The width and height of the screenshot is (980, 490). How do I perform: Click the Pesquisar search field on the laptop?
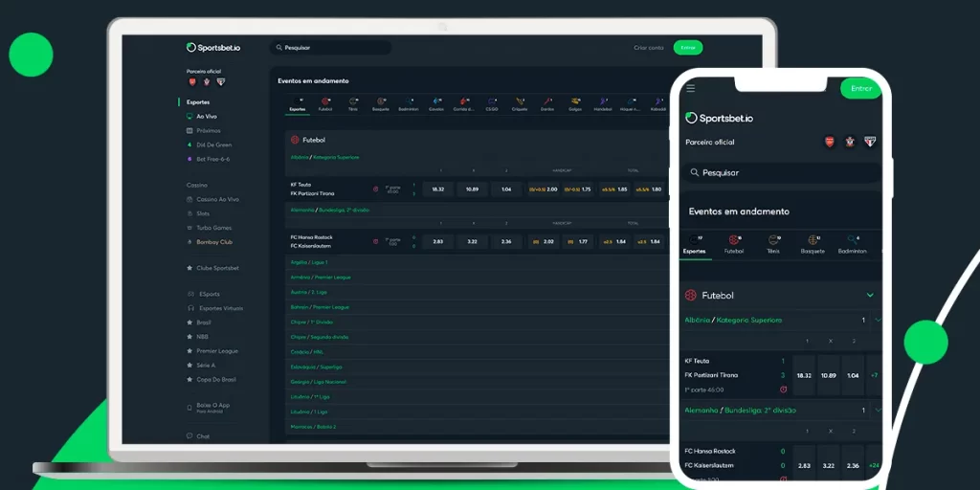pos(330,48)
